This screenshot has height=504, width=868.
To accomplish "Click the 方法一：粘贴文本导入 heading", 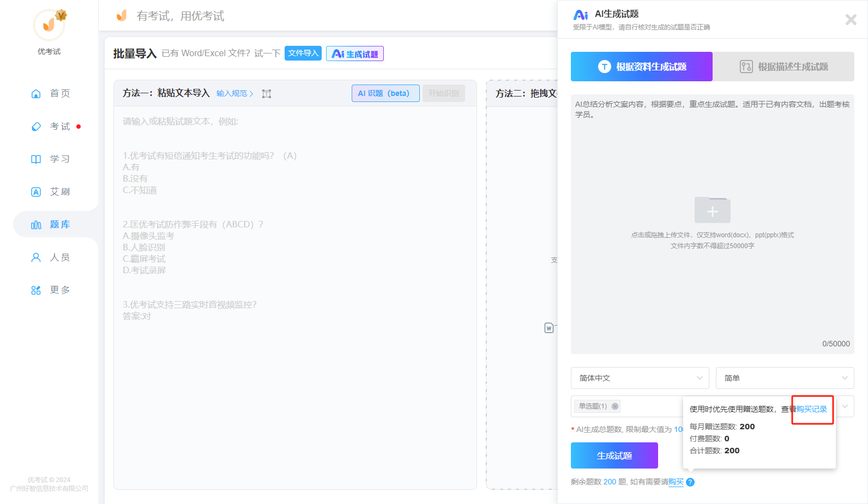I will pyautogui.click(x=166, y=93).
